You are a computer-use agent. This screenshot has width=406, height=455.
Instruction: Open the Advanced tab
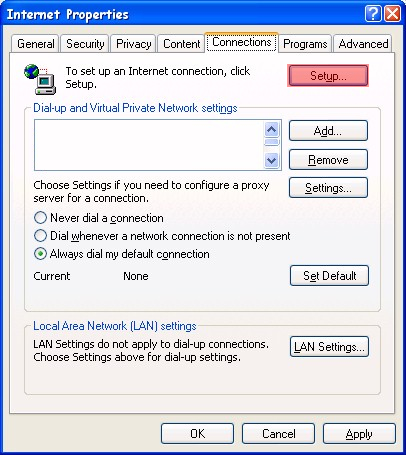click(x=363, y=44)
